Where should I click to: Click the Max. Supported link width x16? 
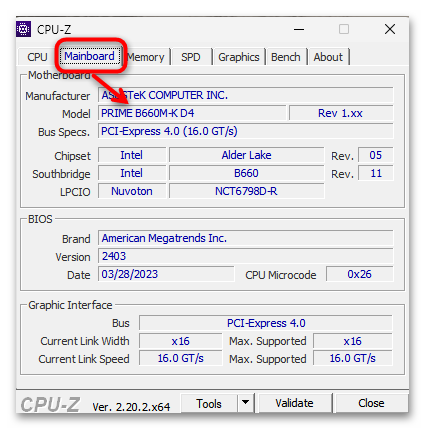(x=353, y=341)
